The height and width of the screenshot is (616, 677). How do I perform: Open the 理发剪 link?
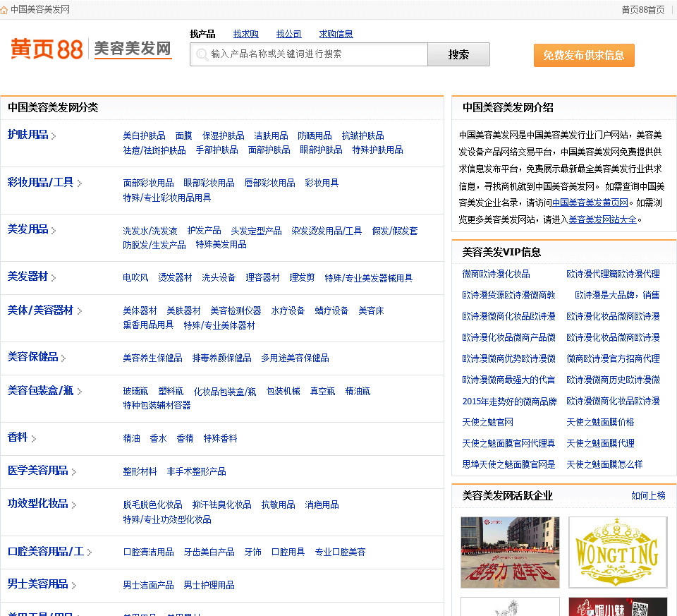point(302,277)
